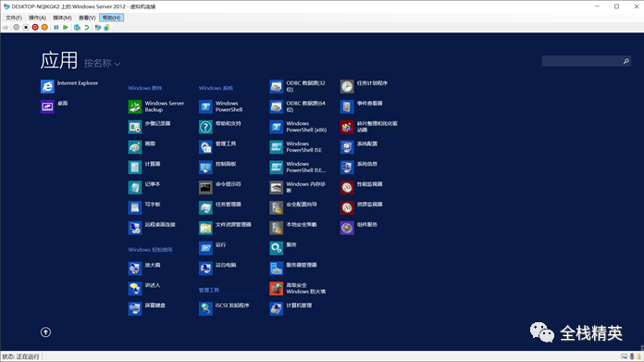Image resolution: width=644 pixels, height=362 pixels.
Task: Launch Windows PowerShell (x86)
Action: pos(298,127)
